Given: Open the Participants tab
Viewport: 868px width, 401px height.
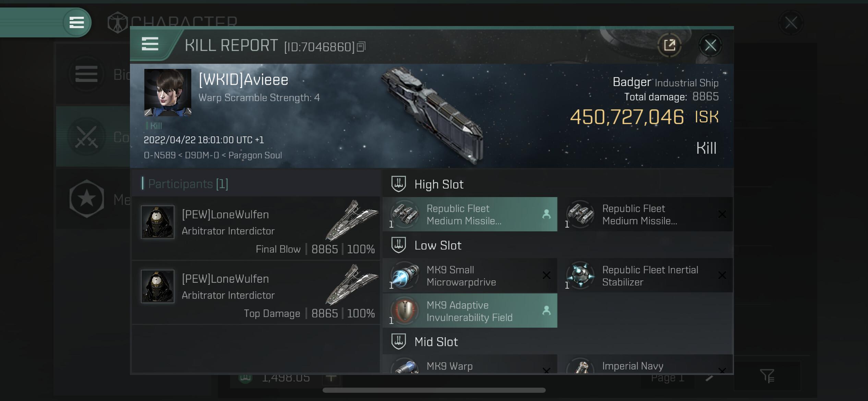Looking at the screenshot, I should [188, 184].
